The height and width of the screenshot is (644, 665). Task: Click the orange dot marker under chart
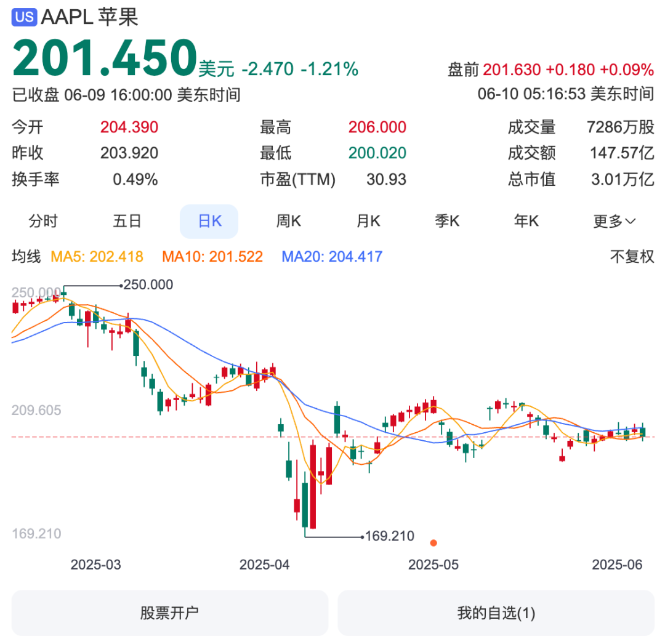(x=433, y=543)
